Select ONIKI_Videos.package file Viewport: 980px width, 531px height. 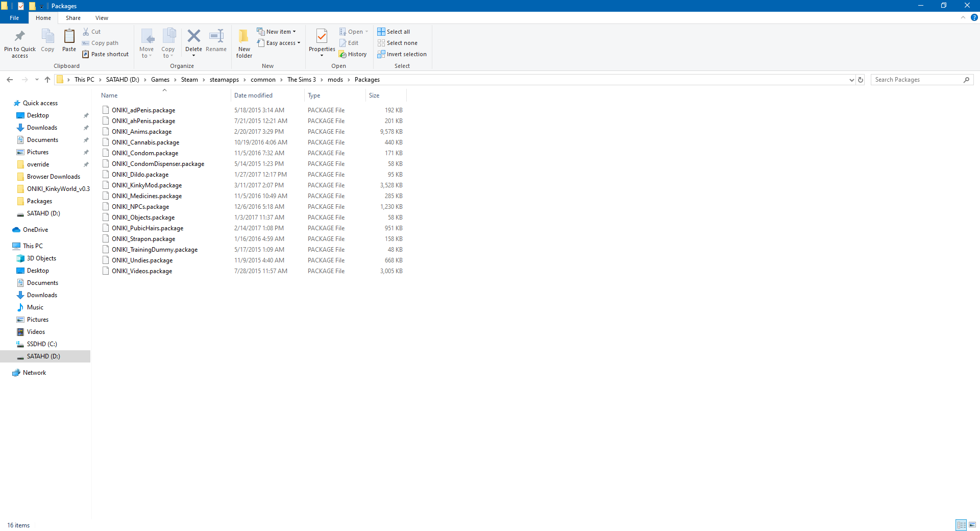click(142, 271)
